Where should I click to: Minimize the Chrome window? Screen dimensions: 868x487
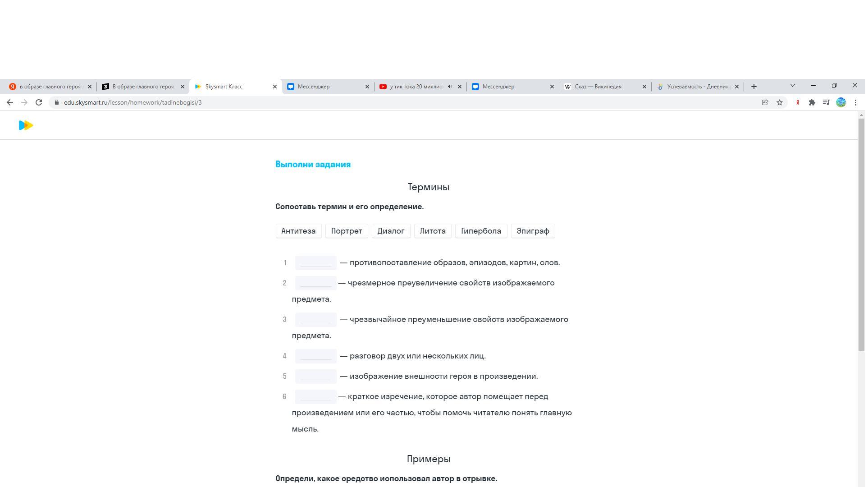(813, 85)
